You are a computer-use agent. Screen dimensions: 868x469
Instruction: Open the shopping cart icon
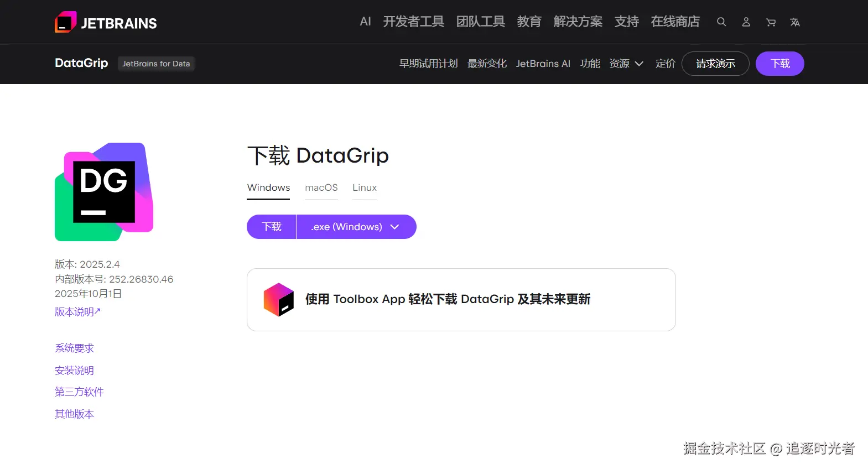(x=771, y=22)
